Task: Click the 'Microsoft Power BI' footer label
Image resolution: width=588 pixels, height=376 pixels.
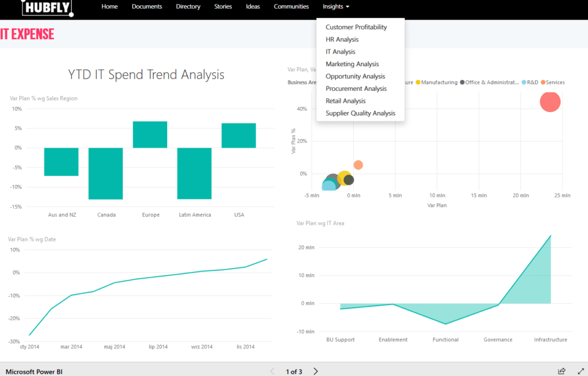Action: [34, 371]
